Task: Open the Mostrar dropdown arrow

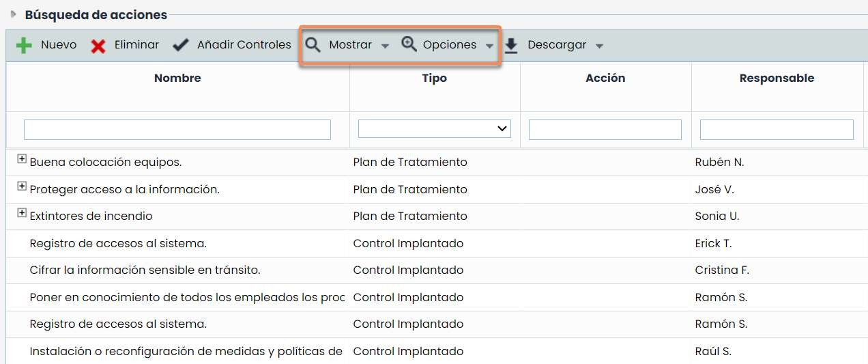Action: click(x=385, y=46)
